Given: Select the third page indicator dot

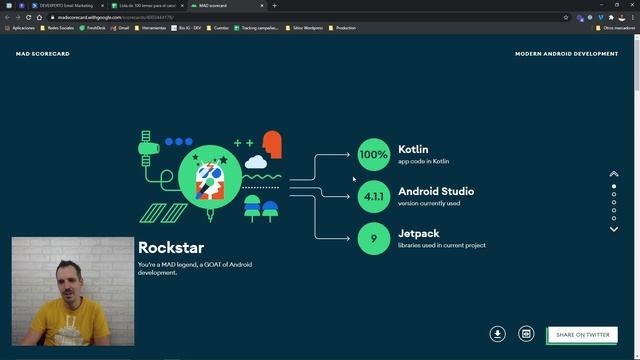Looking at the screenshot, I should [x=614, y=202].
